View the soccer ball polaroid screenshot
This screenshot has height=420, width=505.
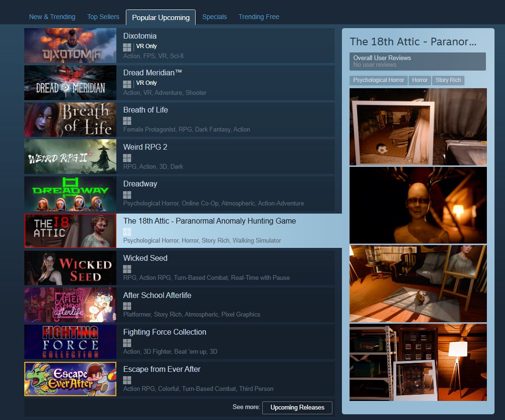click(x=418, y=127)
